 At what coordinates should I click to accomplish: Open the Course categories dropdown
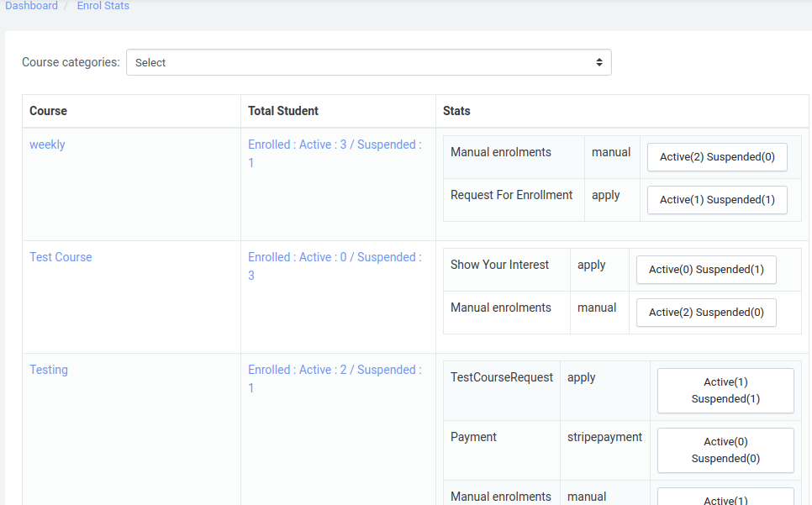tap(368, 62)
